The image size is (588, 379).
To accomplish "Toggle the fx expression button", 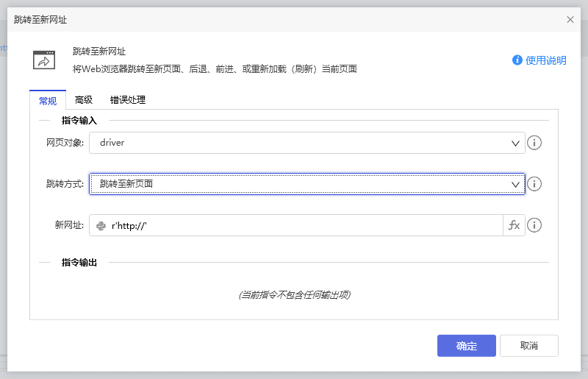I will 514,225.
